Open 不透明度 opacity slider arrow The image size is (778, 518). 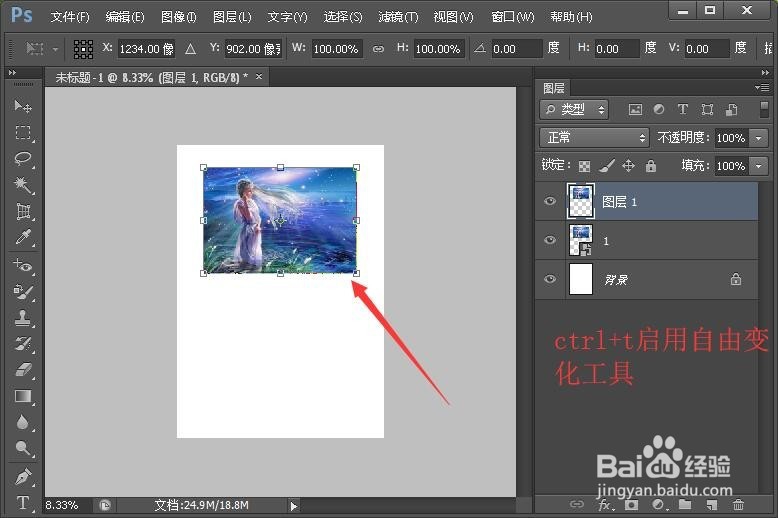coord(759,138)
